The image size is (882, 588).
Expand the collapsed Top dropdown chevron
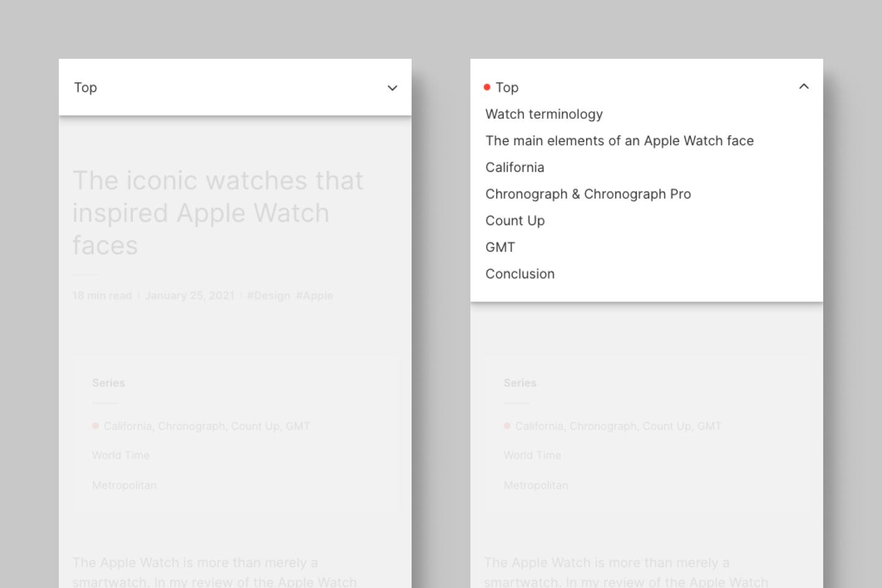click(x=392, y=88)
